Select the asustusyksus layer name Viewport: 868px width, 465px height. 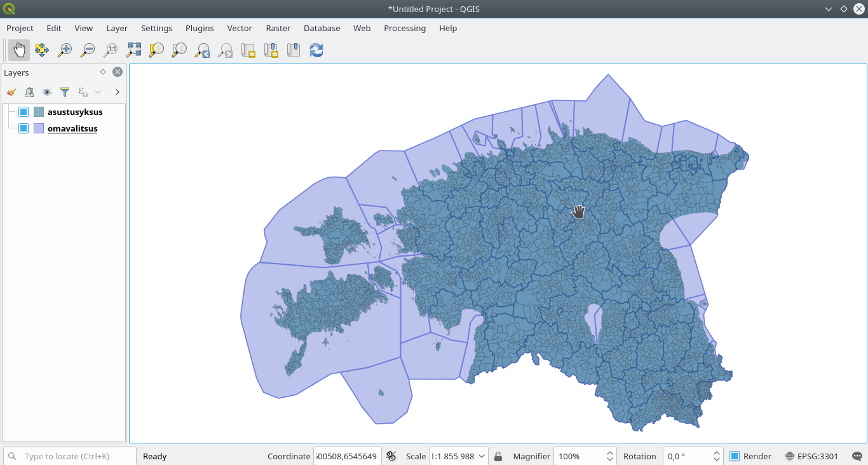pos(75,112)
